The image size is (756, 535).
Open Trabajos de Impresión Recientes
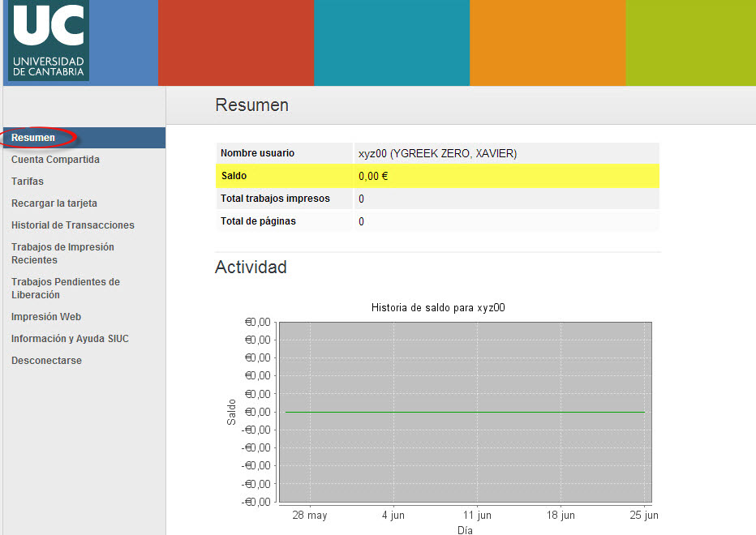[62, 254]
